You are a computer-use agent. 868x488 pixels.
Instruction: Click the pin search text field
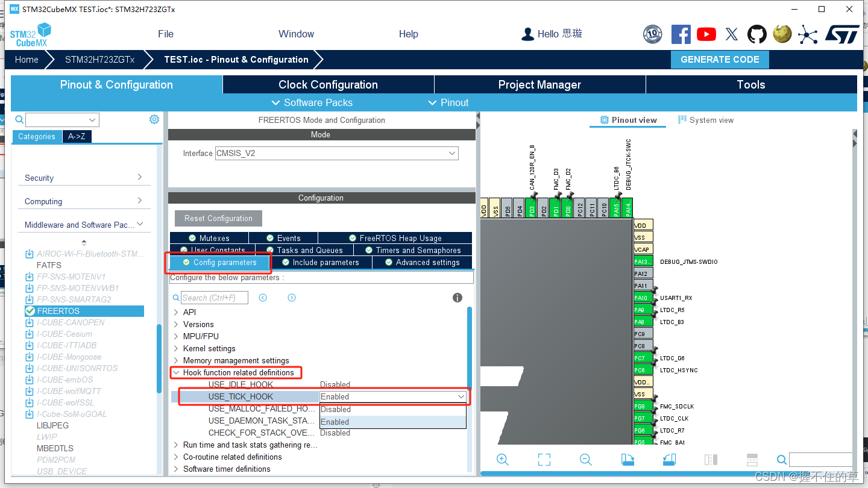tap(820, 460)
